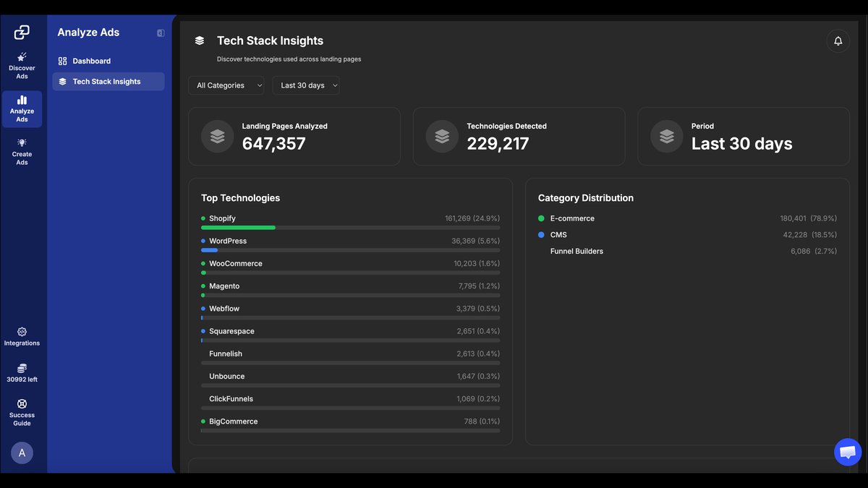868x488 pixels.
Task: Go to Dashboard in side panel
Action: click(x=109, y=61)
